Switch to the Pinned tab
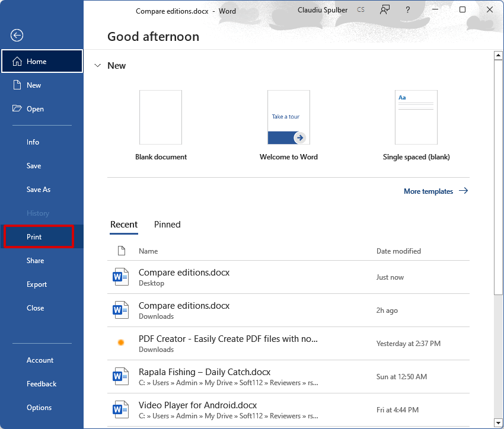Viewport: 504px width, 429px height. click(167, 225)
